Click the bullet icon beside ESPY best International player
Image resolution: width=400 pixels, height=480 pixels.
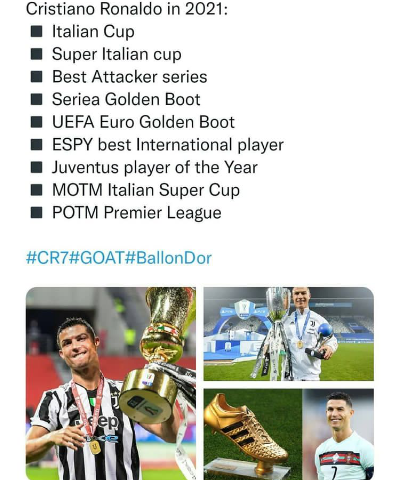click(x=36, y=145)
